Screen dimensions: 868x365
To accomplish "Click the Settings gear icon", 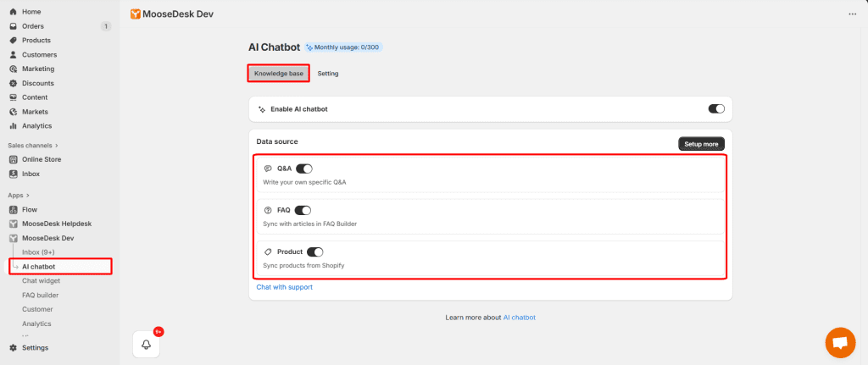I will coord(14,348).
